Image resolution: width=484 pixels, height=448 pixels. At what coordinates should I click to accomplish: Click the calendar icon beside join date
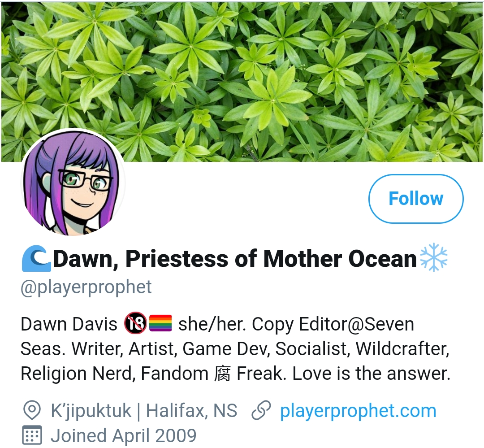pyautogui.click(x=31, y=435)
